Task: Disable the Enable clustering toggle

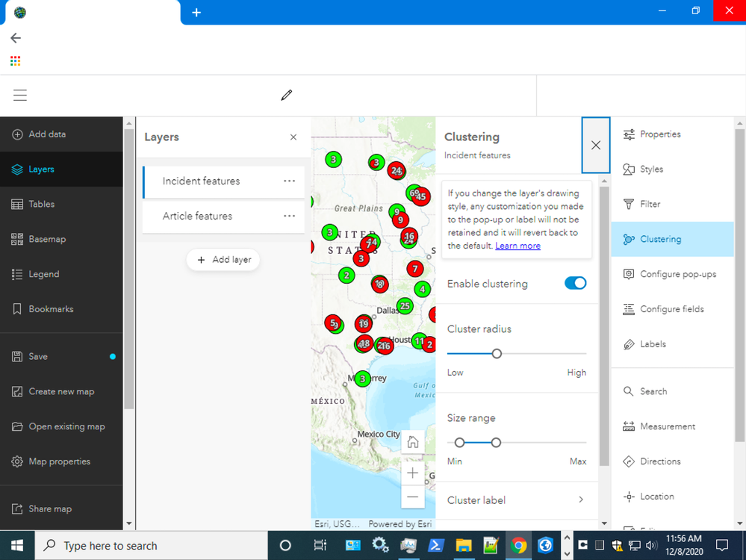Action: click(x=575, y=283)
